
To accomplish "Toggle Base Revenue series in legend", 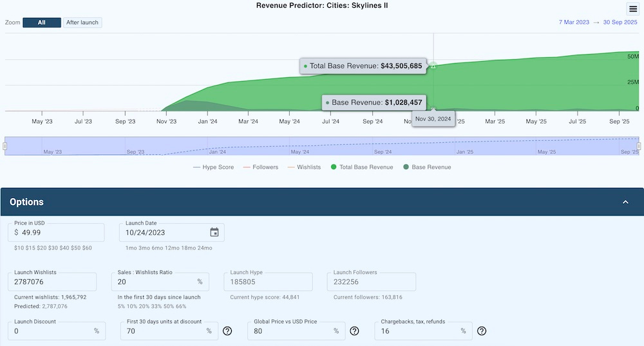I will pos(427,167).
